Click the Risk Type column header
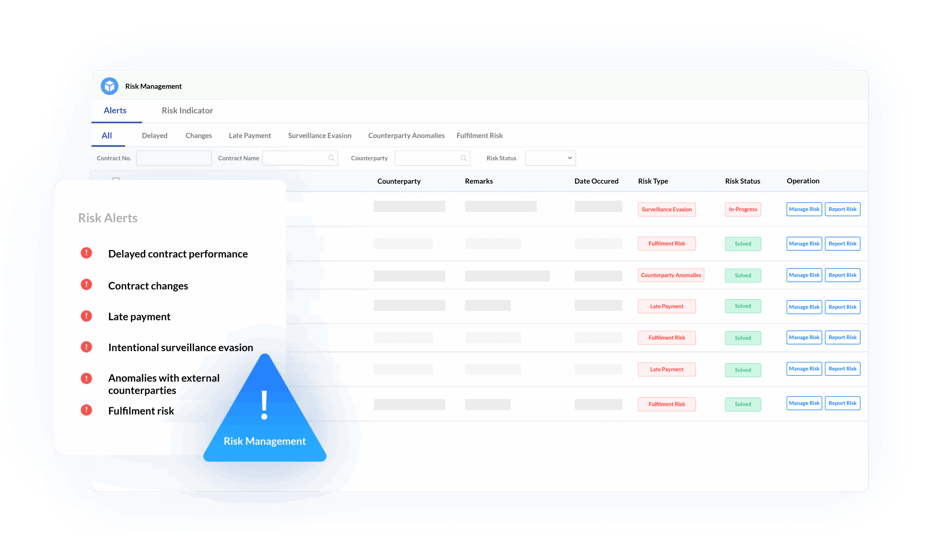The width and height of the screenshot is (925, 560). point(653,181)
